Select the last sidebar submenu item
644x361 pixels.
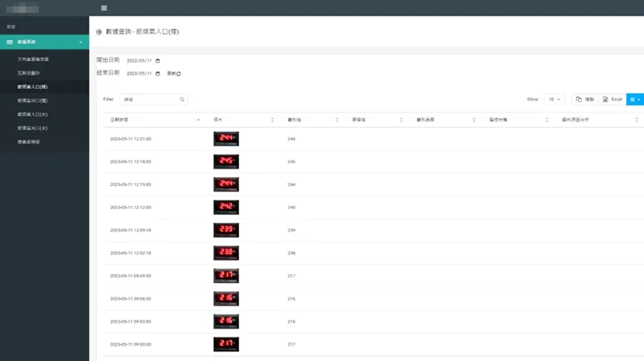point(28,142)
